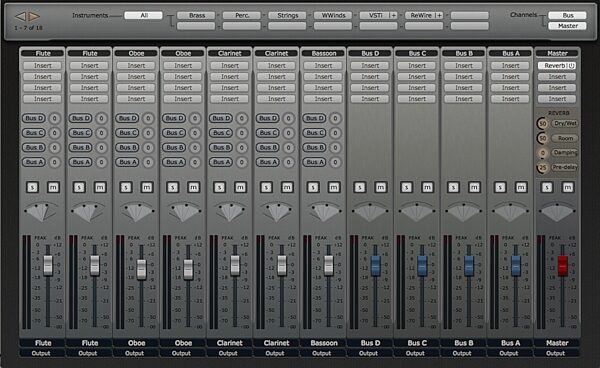Toggle the Master channels button
600x368 pixels.
click(x=567, y=26)
